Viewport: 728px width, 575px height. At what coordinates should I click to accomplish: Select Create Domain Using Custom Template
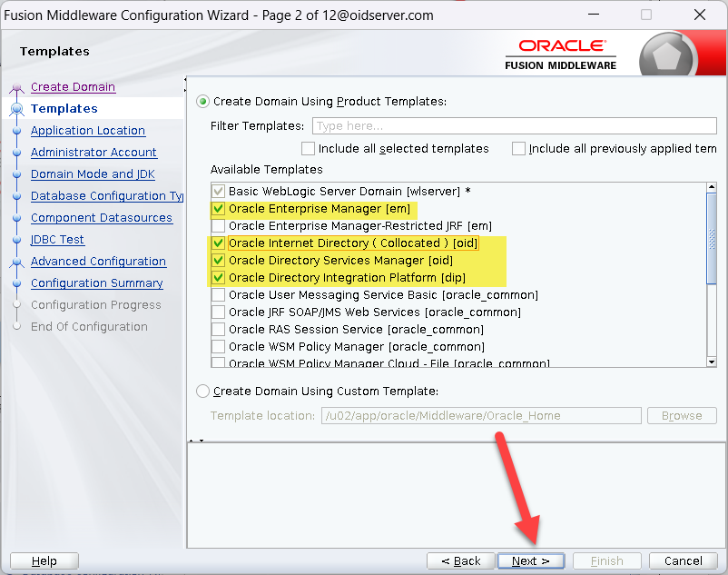pyautogui.click(x=202, y=392)
